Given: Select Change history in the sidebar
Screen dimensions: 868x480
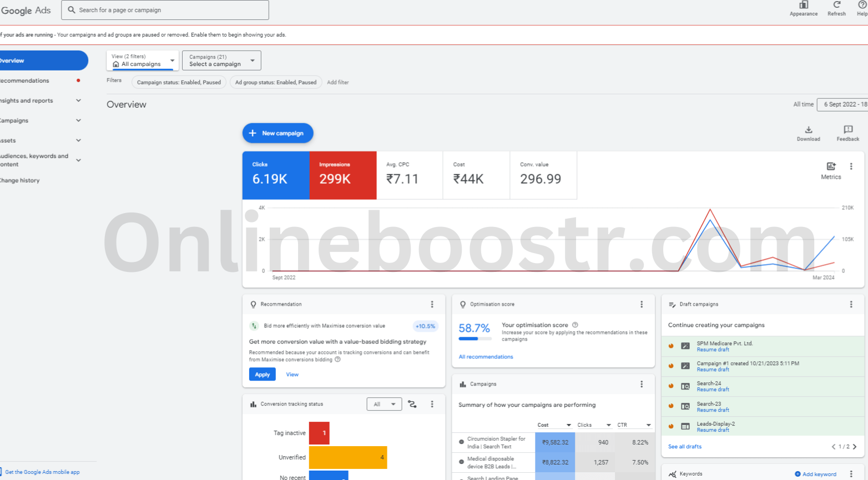Looking at the screenshot, I should pyautogui.click(x=21, y=180).
